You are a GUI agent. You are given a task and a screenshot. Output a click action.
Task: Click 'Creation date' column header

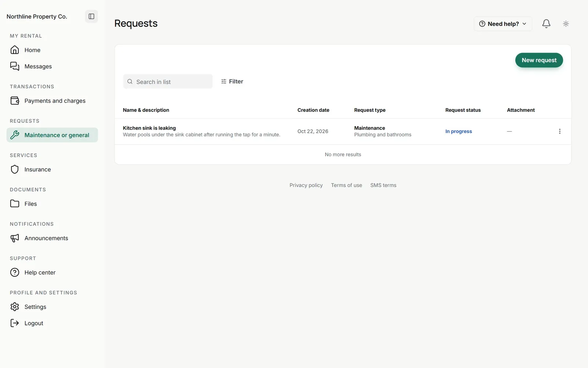[x=313, y=110]
